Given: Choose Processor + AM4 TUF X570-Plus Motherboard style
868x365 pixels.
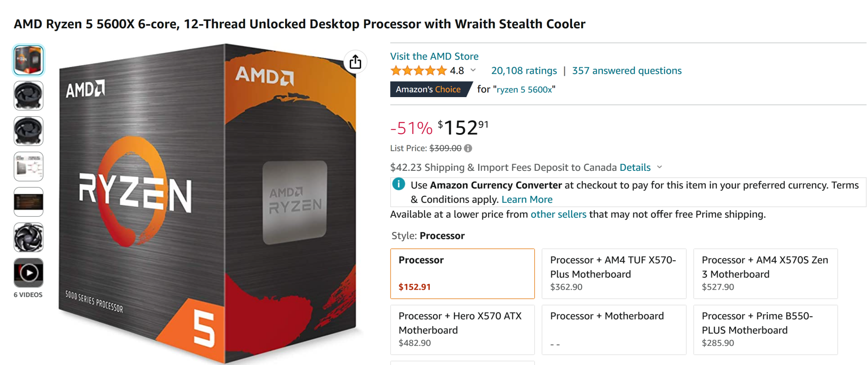Looking at the screenshot, I should (614, 274).
